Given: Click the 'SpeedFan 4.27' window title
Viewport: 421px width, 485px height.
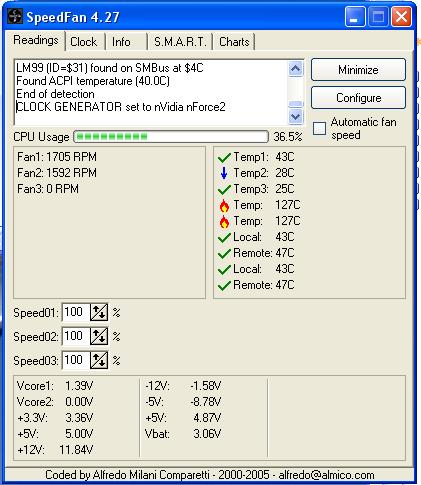Looking at the screenshot, I should 73,17.
